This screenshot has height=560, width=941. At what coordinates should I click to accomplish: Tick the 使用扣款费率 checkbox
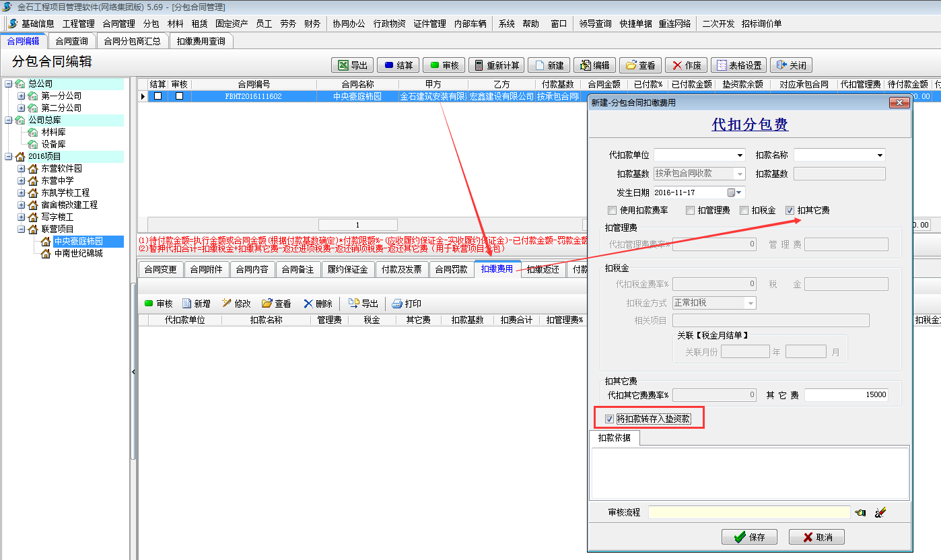pos(612,211)
